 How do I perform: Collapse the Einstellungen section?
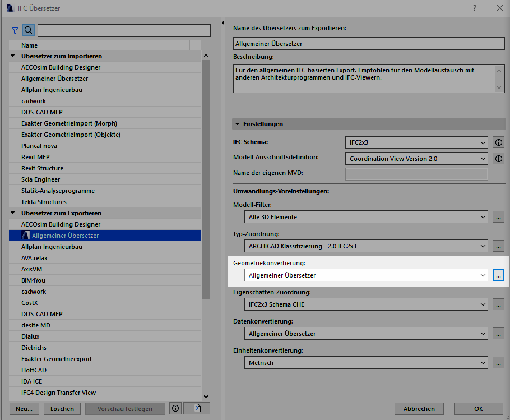click(x=238, y=124)
